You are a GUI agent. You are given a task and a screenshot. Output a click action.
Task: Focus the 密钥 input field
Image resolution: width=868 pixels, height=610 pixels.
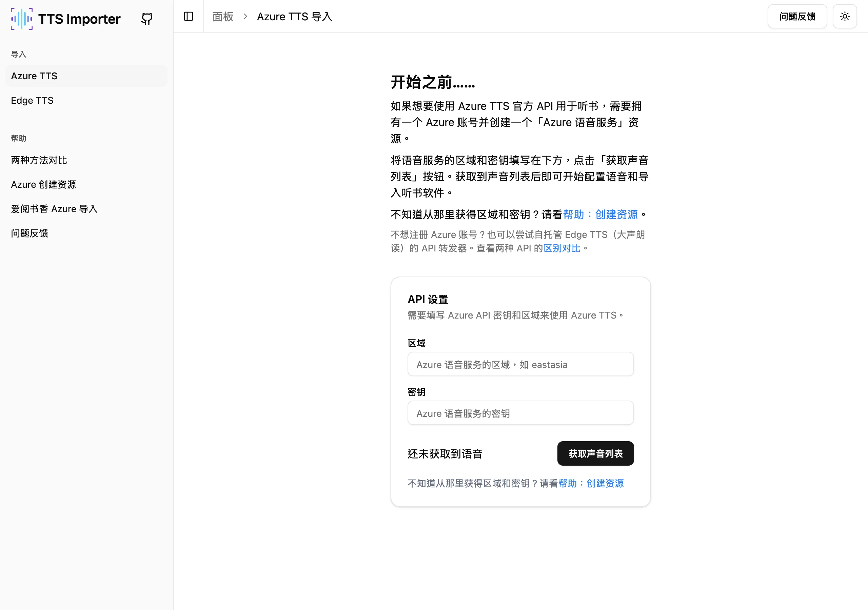click(520, 413)
